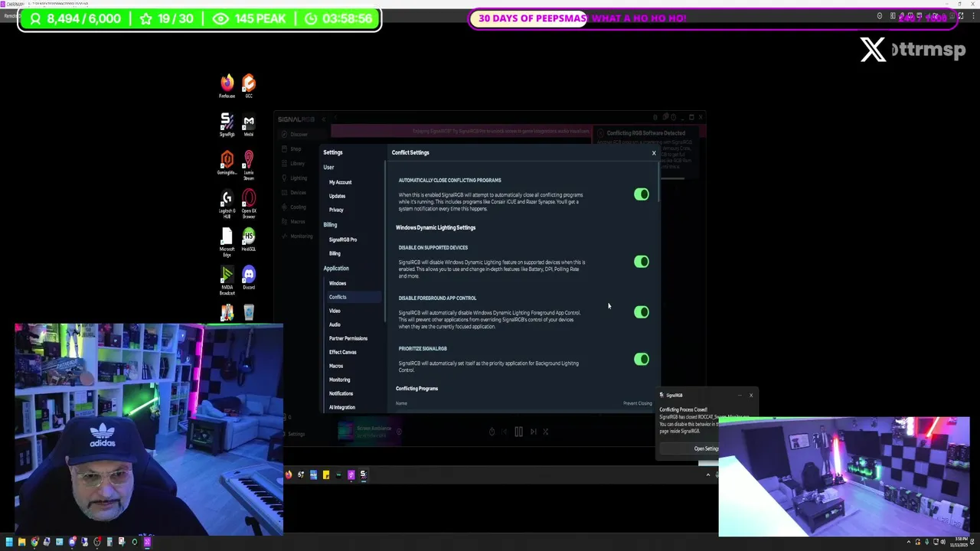Open the GCC desktop shortcut
980x551 pixels.
(249, 86)
